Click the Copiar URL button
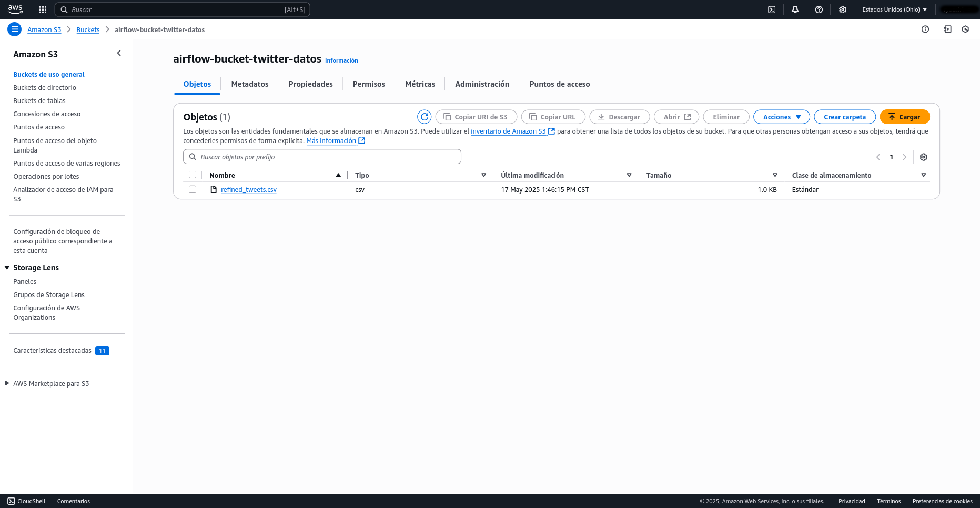980x508 pixels. 553,117
